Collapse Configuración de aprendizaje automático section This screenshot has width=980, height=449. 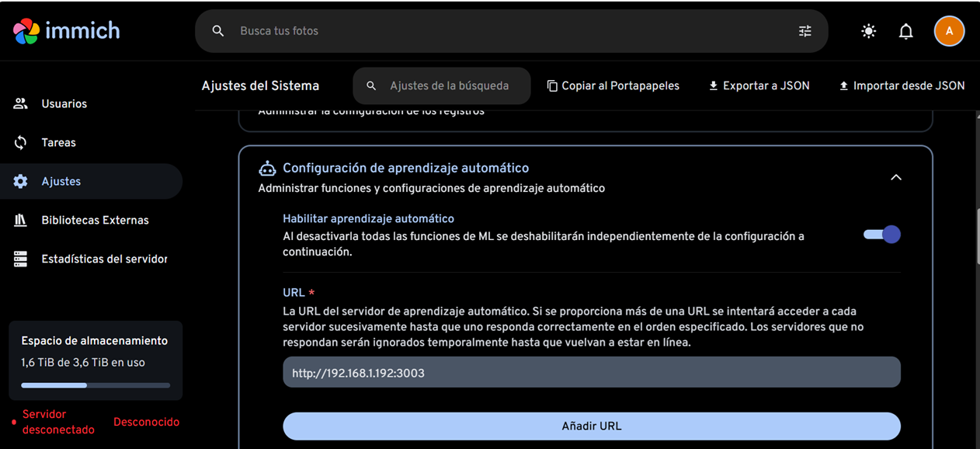coord(895,178)
